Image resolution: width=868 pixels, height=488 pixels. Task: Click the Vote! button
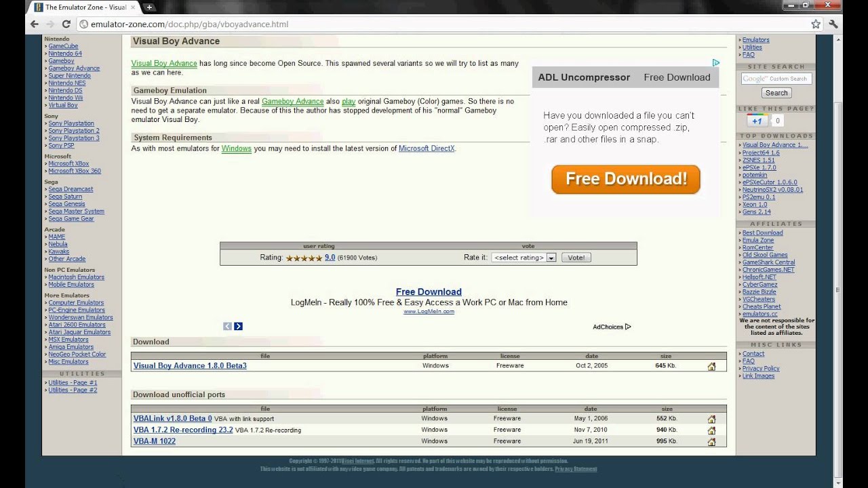[576, 258]
